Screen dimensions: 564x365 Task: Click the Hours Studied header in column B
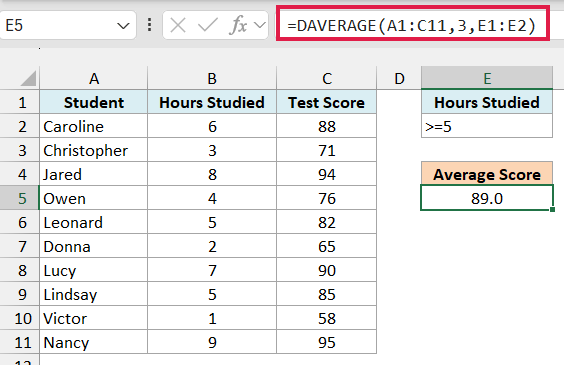(x=212, y=102)
